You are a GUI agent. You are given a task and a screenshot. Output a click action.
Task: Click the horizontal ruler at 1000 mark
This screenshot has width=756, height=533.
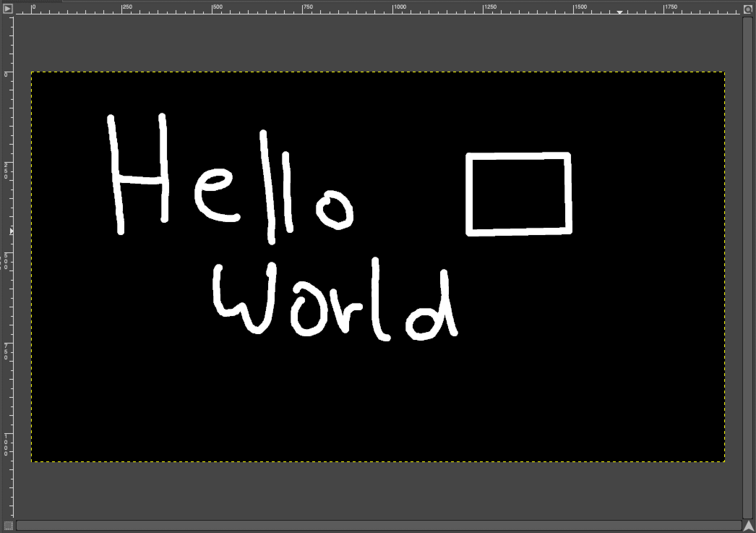pos(393,9)
